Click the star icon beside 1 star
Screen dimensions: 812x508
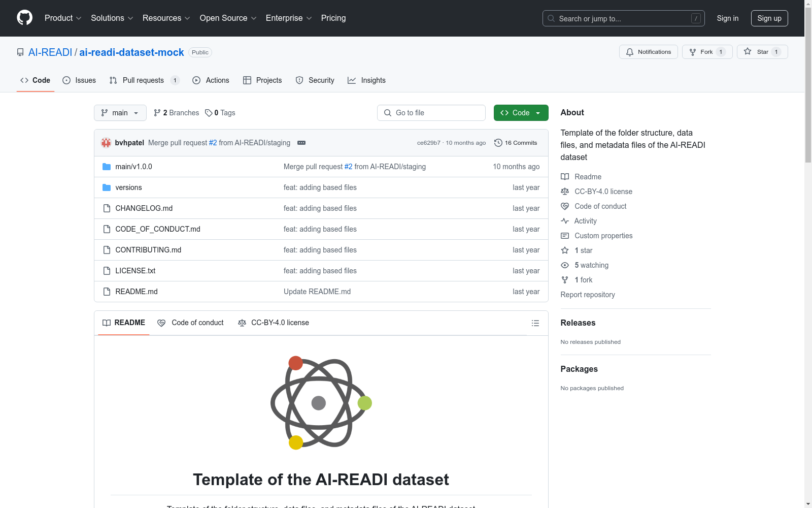[x=565, y=250]
